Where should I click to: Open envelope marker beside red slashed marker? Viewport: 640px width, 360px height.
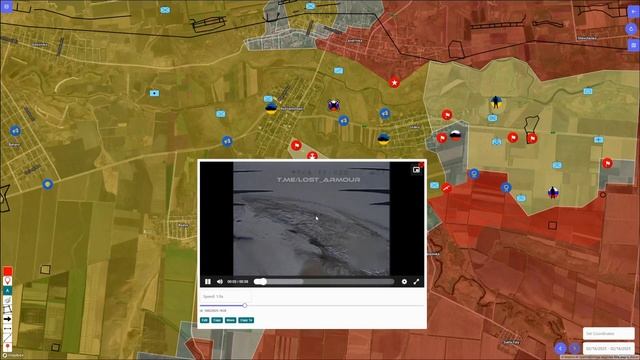[x=435, y=185]
